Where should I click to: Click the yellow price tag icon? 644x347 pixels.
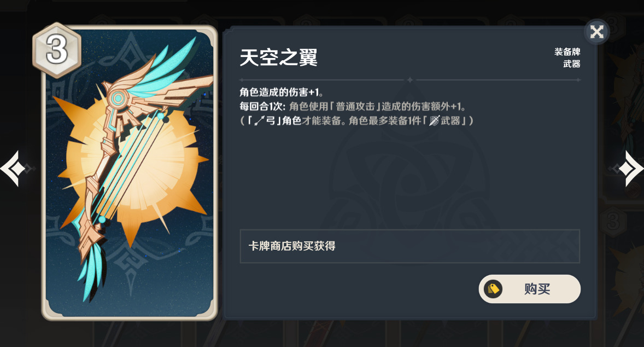[x=493, y=289]
